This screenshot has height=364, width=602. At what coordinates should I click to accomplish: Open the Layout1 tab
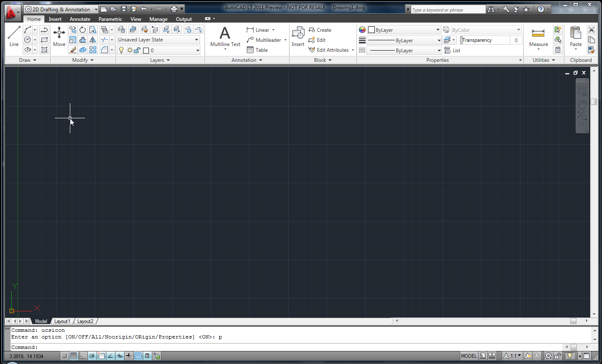pos(62,321)
